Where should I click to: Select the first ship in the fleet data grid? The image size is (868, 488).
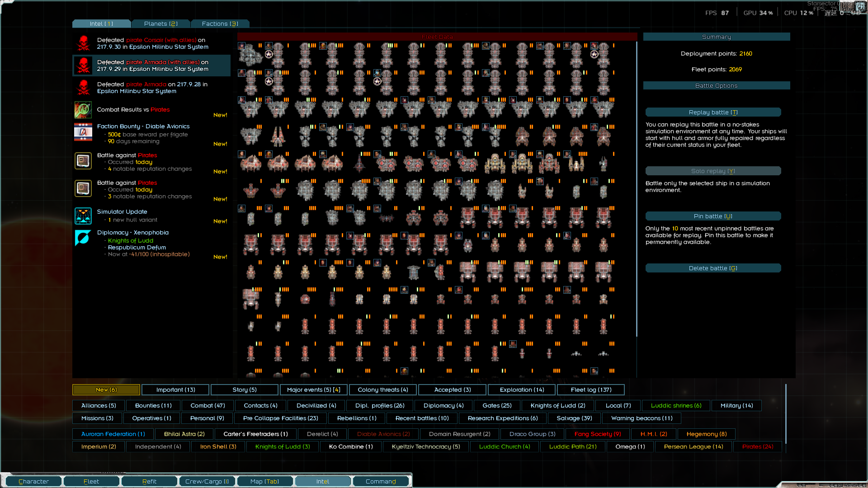click(250, 54)
